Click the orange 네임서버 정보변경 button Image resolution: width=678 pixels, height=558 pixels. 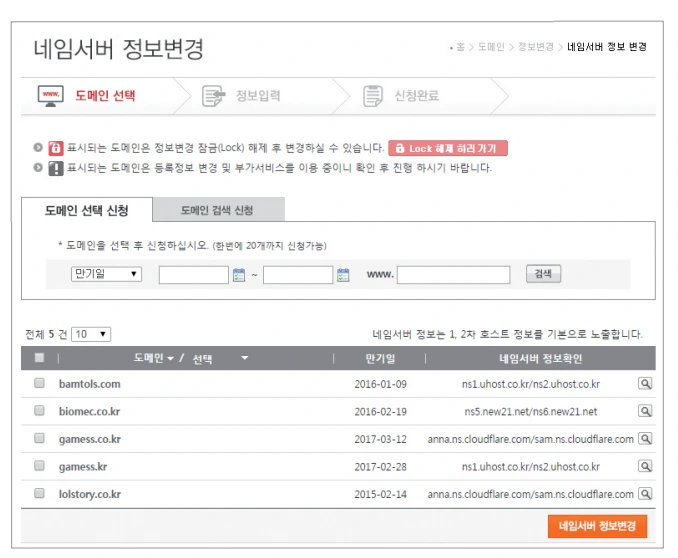[597, 526]
